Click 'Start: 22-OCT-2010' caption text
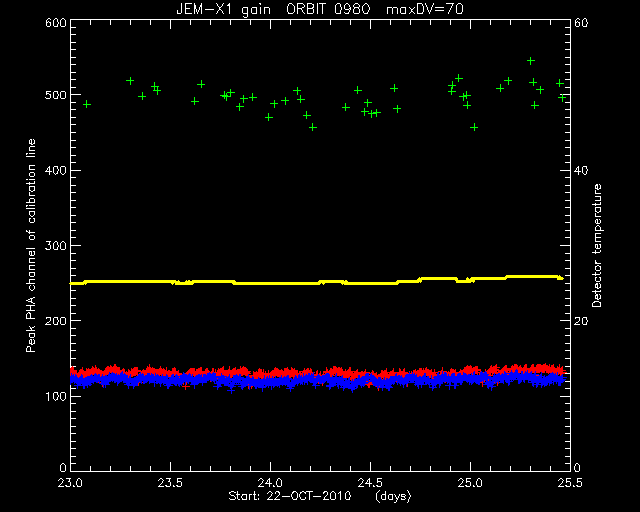 pyautogui.click(x=289, y=496)
